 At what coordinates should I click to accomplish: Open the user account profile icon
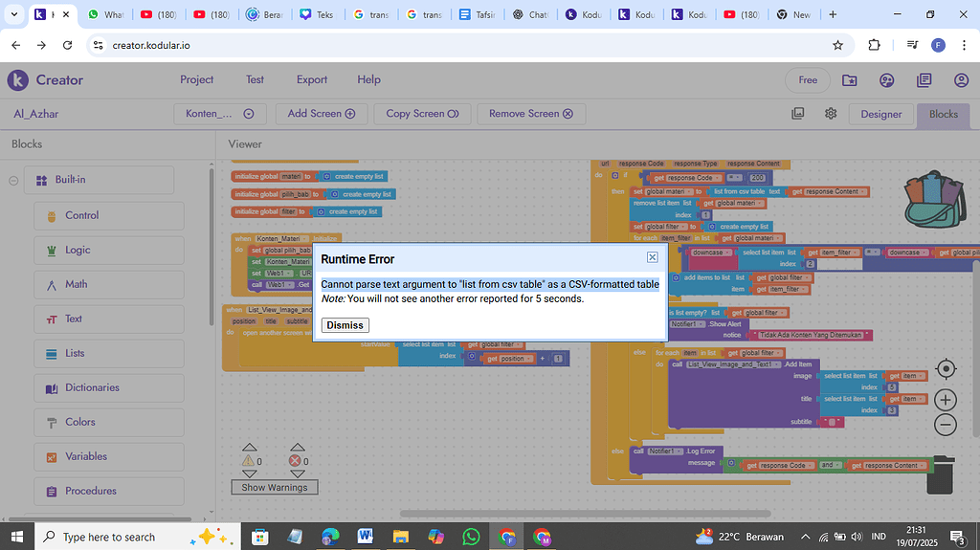click(x=961, y=80)
